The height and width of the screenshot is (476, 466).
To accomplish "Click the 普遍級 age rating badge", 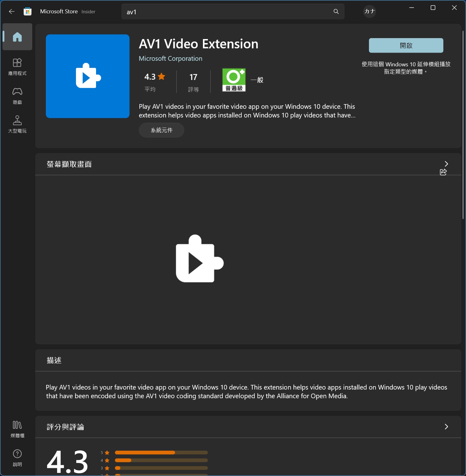I will click(x=234, y=80).
